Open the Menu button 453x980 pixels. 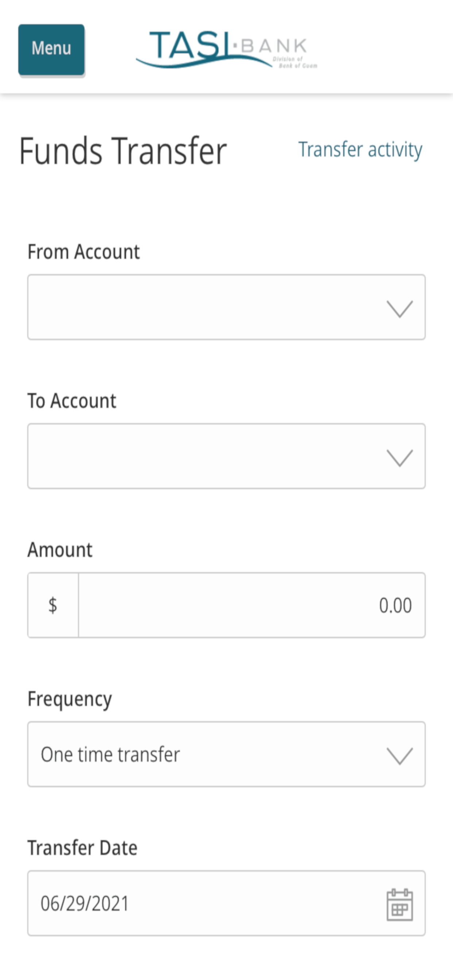[51, 50]
